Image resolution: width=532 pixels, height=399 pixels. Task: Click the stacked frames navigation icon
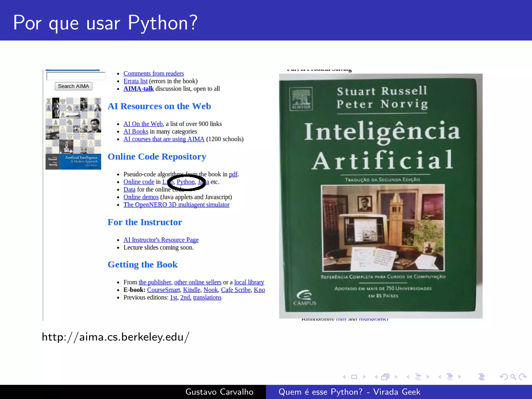(x=385, y=377)
